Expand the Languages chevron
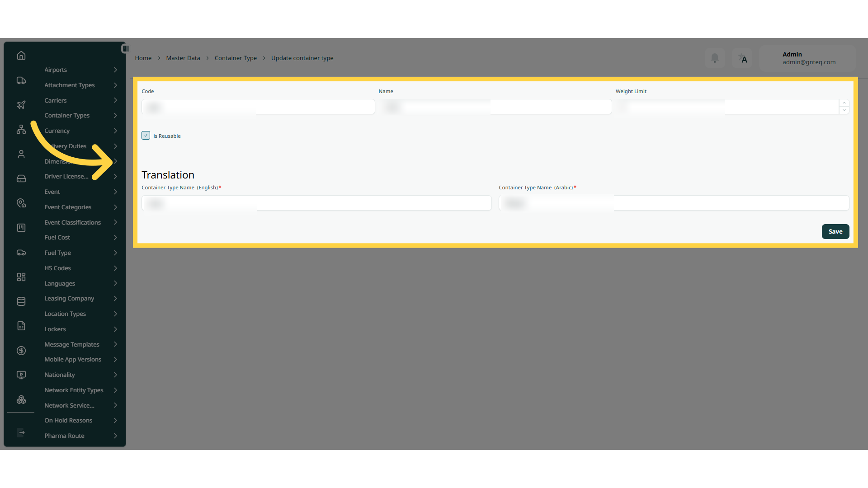This screenshot has height=488, width=868. (x=116, y=283)
